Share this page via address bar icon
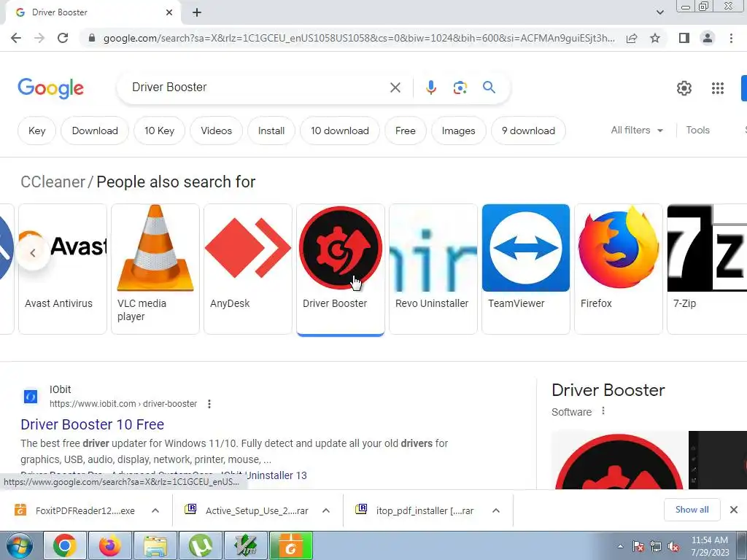The image size is (747, 560). tap(632, 38)
